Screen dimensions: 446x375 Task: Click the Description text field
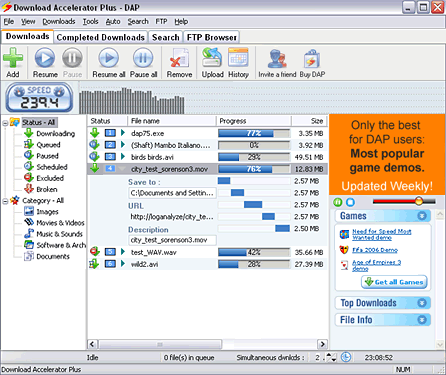(x=172, y=240)
